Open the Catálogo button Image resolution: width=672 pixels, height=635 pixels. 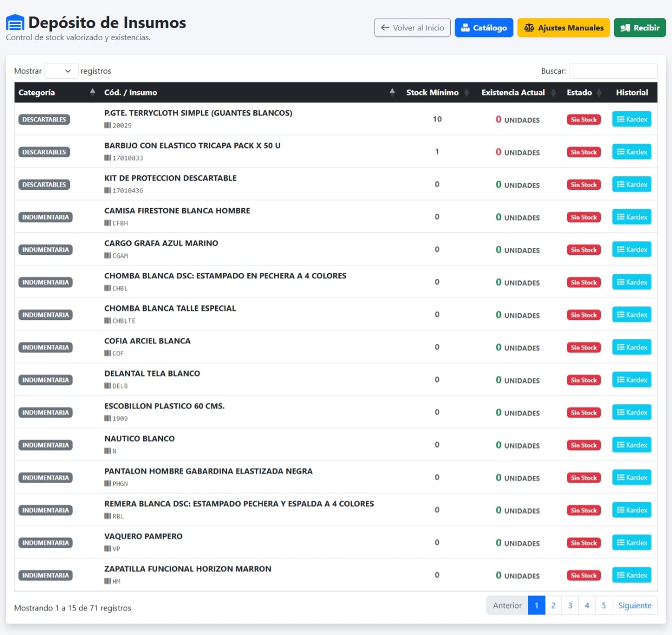pos(484,28)
